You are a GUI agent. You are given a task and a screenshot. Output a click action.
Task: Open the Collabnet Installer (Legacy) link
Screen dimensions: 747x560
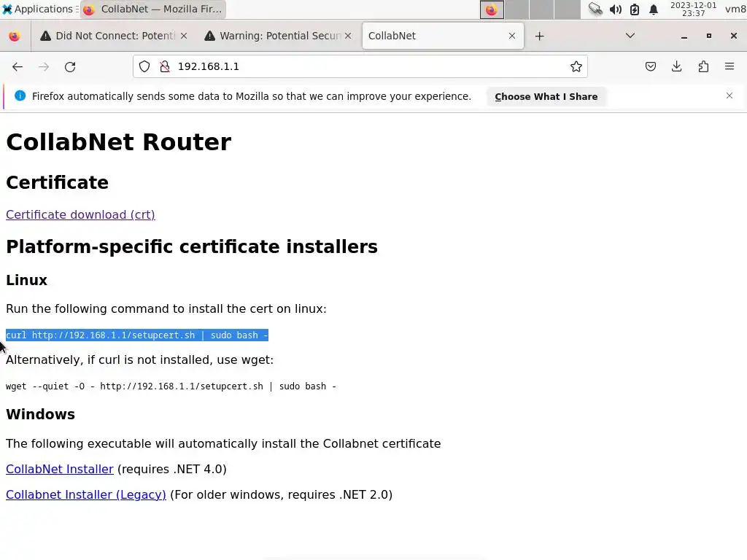click(x=86, y=495)
